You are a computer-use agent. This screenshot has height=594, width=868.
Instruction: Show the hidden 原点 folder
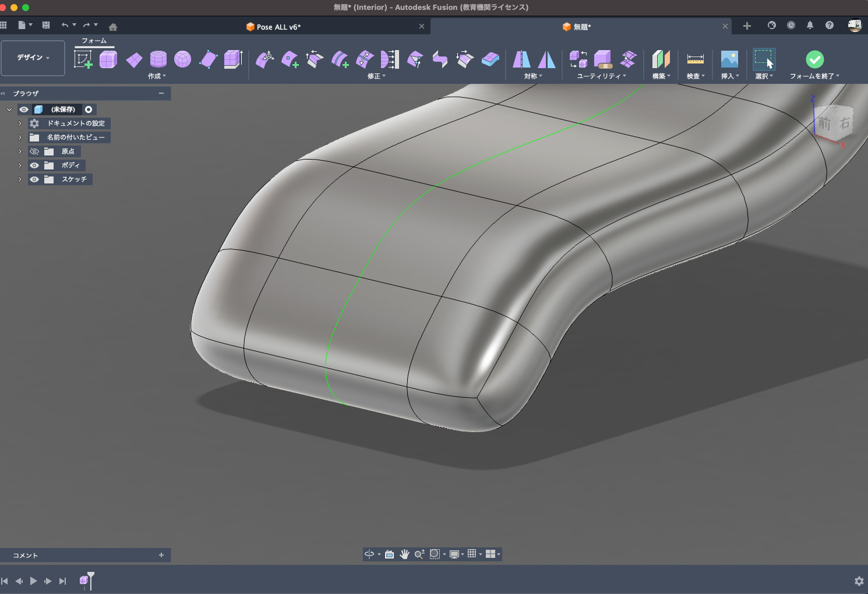point(34,151)
